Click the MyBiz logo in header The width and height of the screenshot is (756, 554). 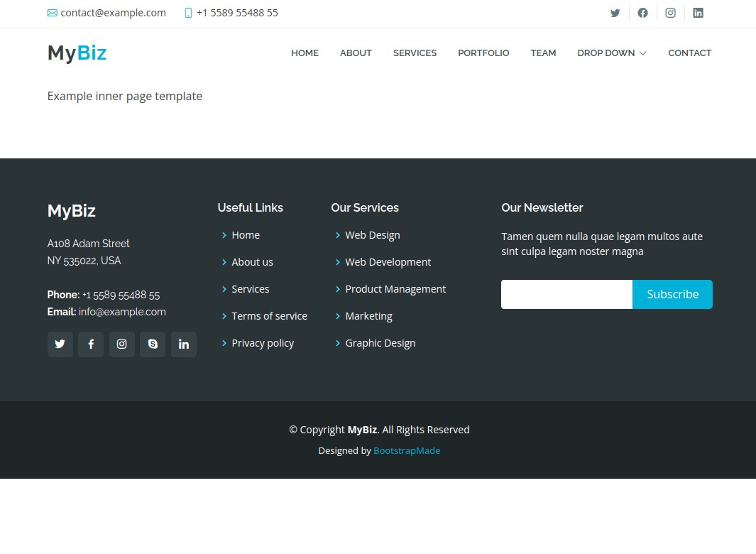click(77, 53)
